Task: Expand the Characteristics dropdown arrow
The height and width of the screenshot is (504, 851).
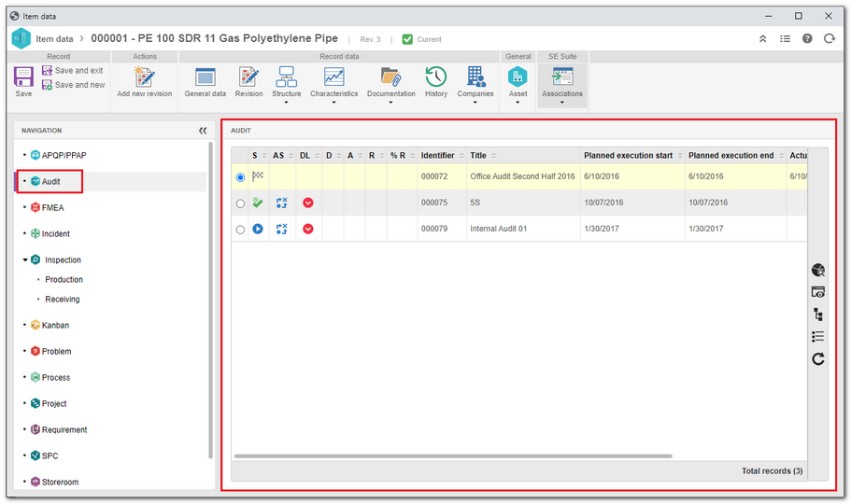Action: 333,102
